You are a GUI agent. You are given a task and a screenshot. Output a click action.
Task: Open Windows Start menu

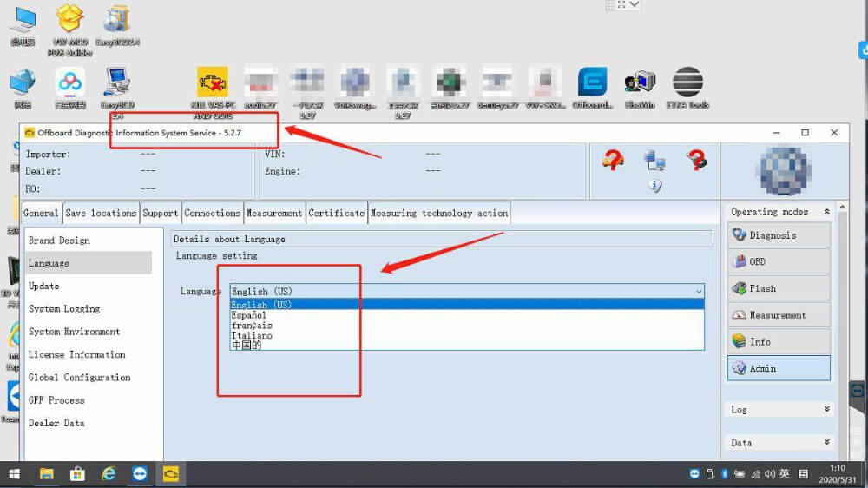coord(15,474)
